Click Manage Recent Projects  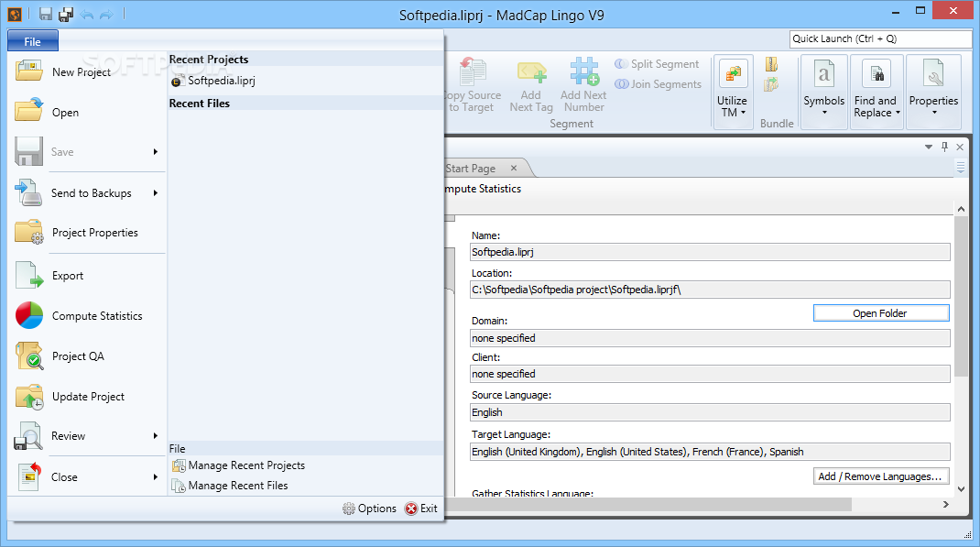239,465
